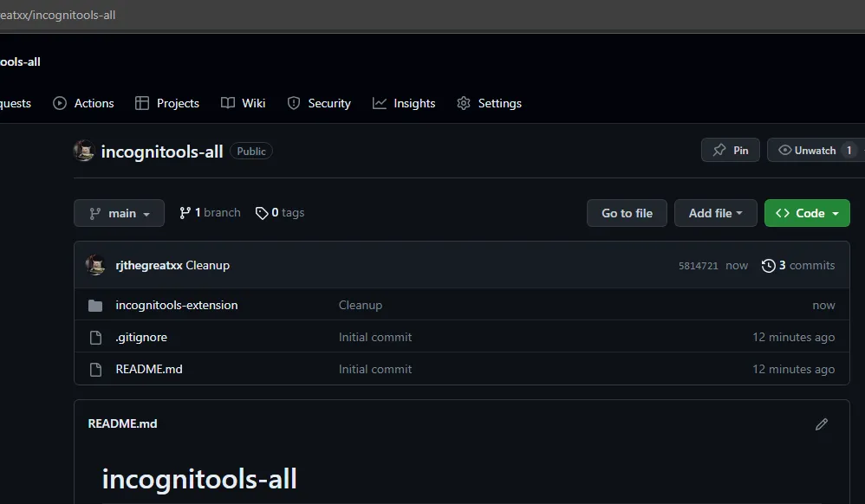
Task: Click the Go to file button
Action: 627,213
